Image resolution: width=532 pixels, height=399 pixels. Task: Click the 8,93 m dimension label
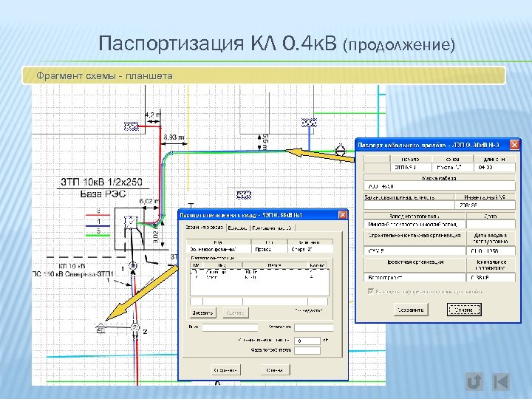[x=174, y=137]
